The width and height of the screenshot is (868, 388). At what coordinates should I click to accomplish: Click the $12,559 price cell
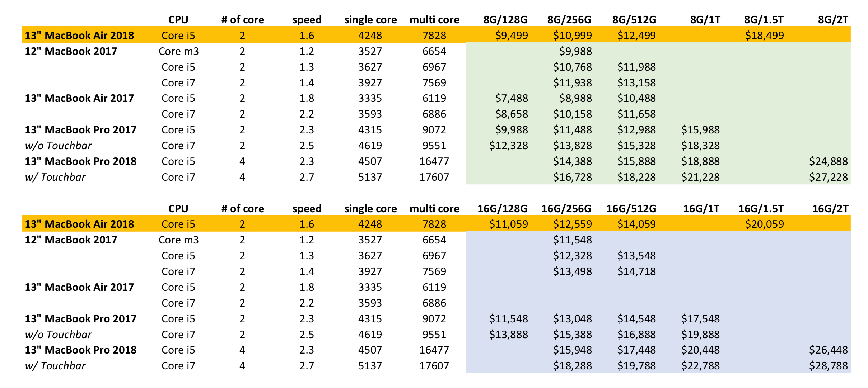tap(573, 224)
